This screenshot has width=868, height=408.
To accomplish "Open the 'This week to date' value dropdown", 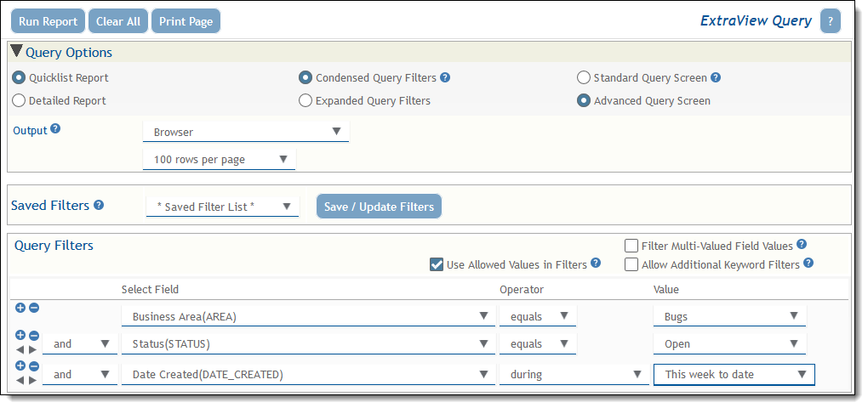I will (734, 374).
